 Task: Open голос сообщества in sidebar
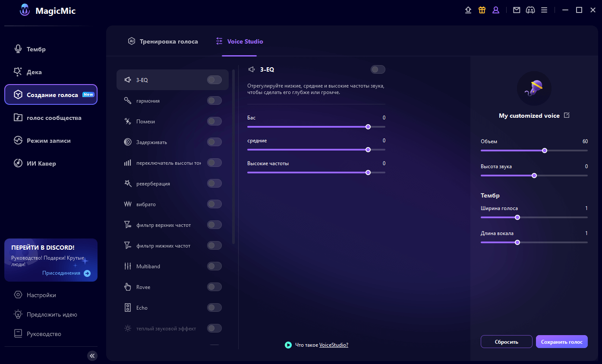point(51,118)
